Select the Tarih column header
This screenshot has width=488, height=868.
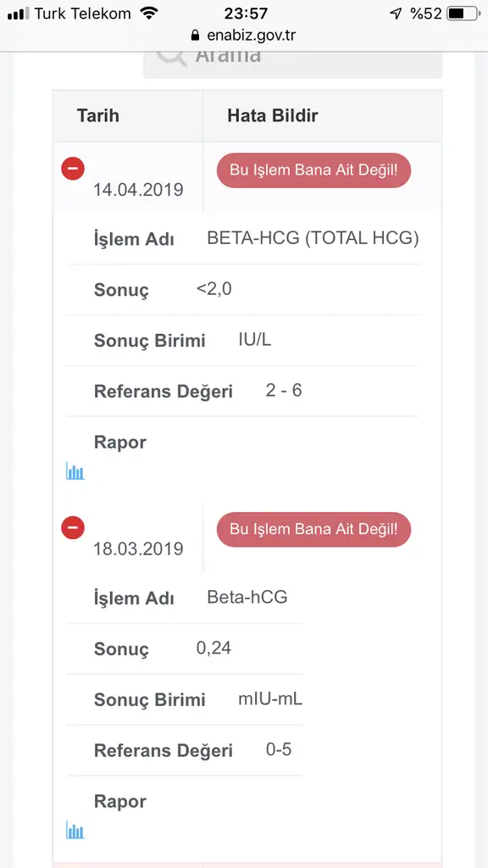point(98,115)
